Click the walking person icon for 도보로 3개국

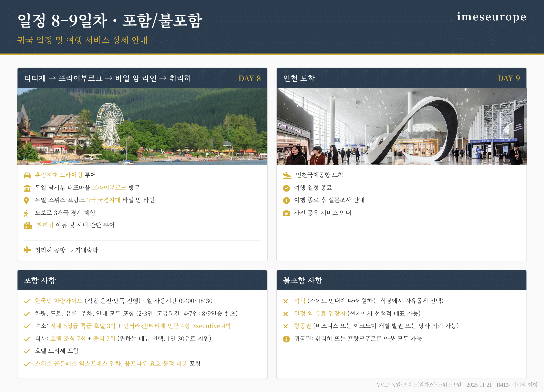click(x=26, y=213)
